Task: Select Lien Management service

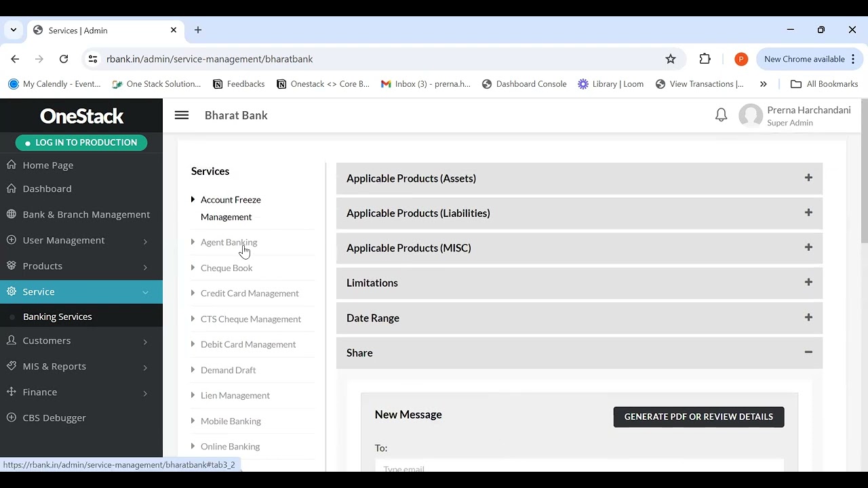Action: coord(235,395)
